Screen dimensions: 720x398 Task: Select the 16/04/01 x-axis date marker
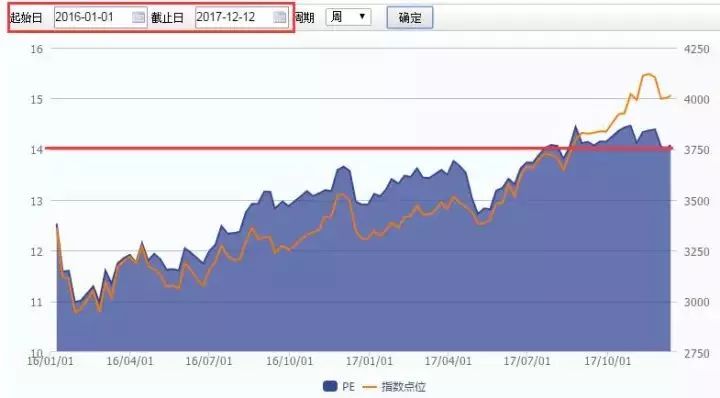click(130, 361)
